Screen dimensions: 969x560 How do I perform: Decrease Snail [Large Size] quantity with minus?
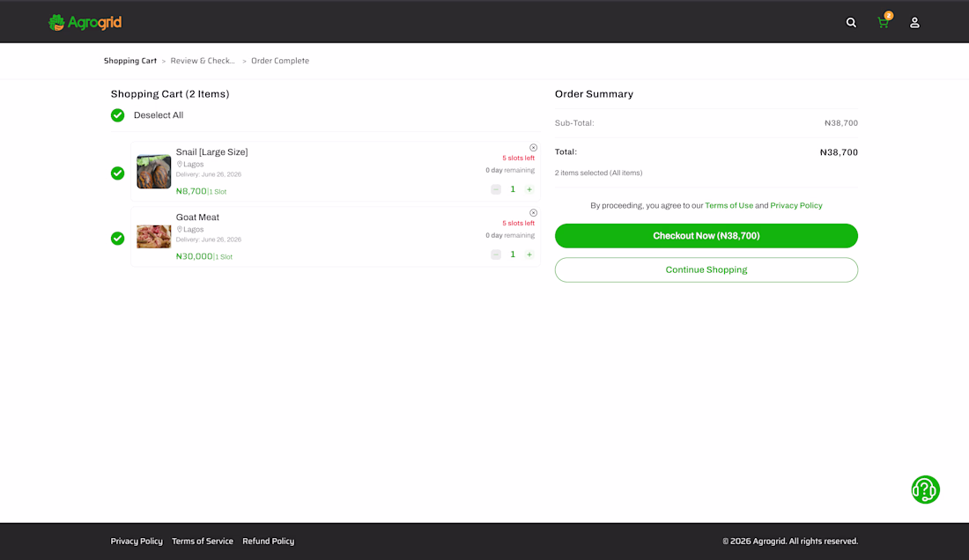tap(496, 189)
